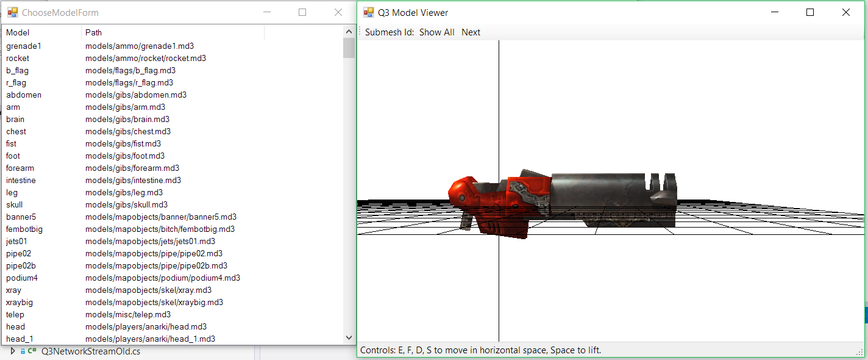The image size is (868, 360).
Task: Sort the list by the Model column header
Action: pos(42,32)
